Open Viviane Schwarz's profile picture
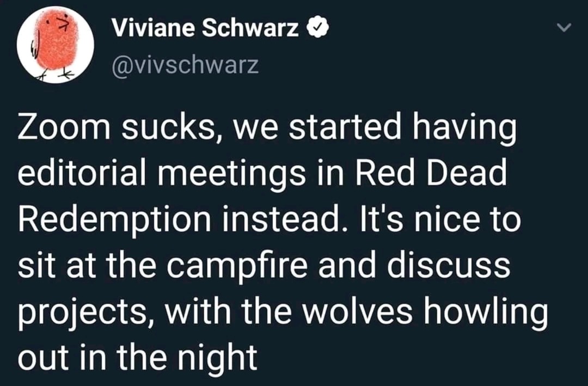This screenshot has height=386, width=588. [55, 45]
